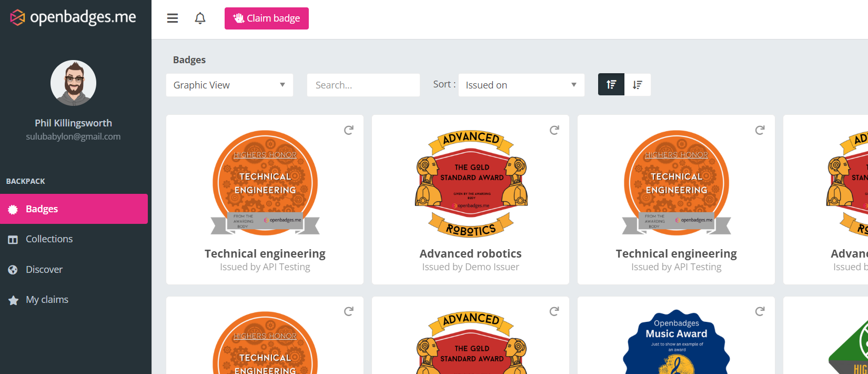
Task: Click refresh icon on Advanced robotics card
Action: coord(554,130)
